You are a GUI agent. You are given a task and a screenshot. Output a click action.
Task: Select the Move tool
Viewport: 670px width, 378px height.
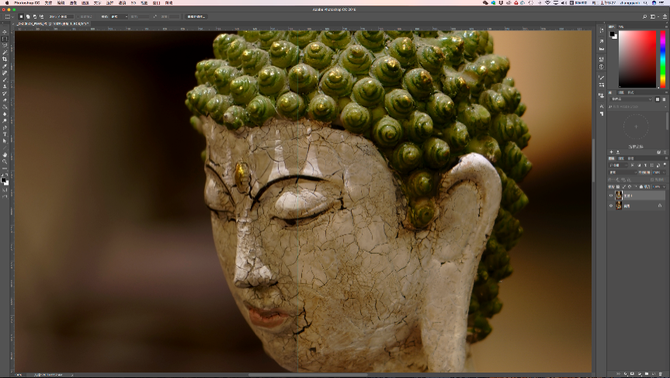click(x=5, y=32)
